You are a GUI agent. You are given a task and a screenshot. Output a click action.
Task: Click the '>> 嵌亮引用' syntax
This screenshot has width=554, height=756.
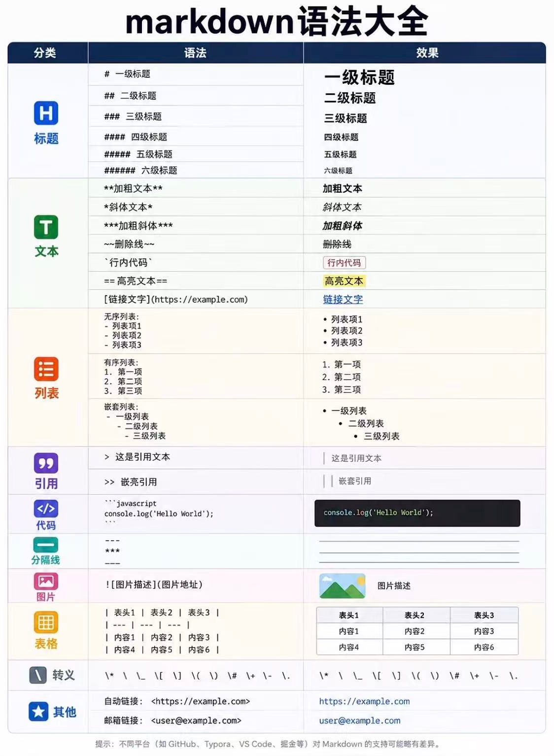click(131, 482)
